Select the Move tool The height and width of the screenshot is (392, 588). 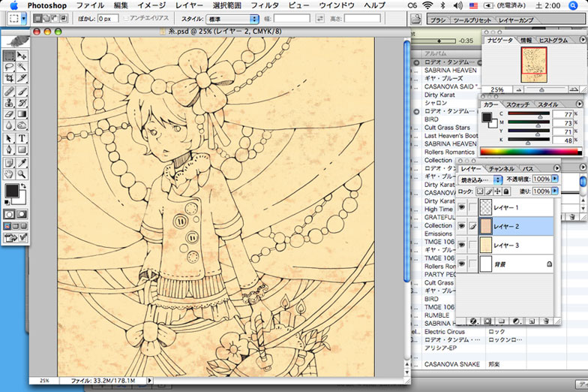coord(22,56)
